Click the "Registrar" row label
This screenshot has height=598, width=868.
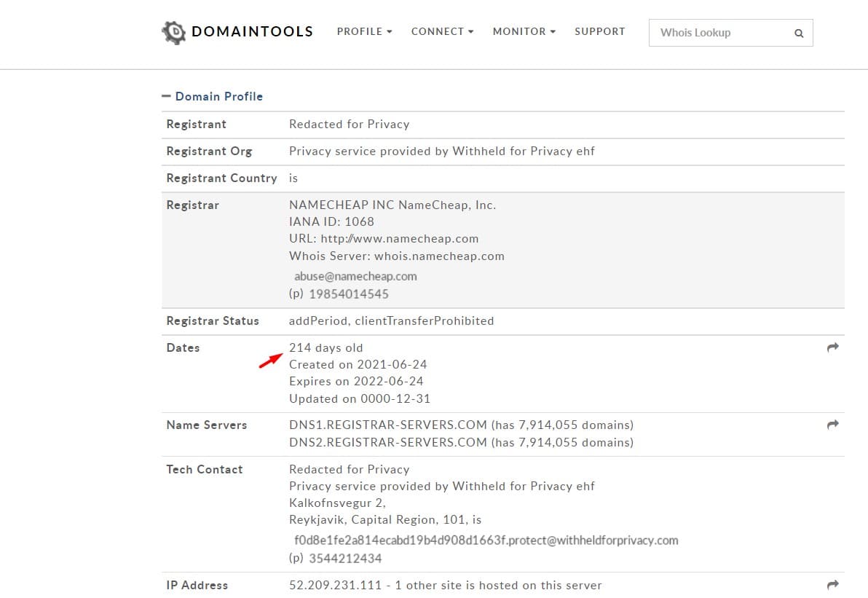(x=193, y=205)
